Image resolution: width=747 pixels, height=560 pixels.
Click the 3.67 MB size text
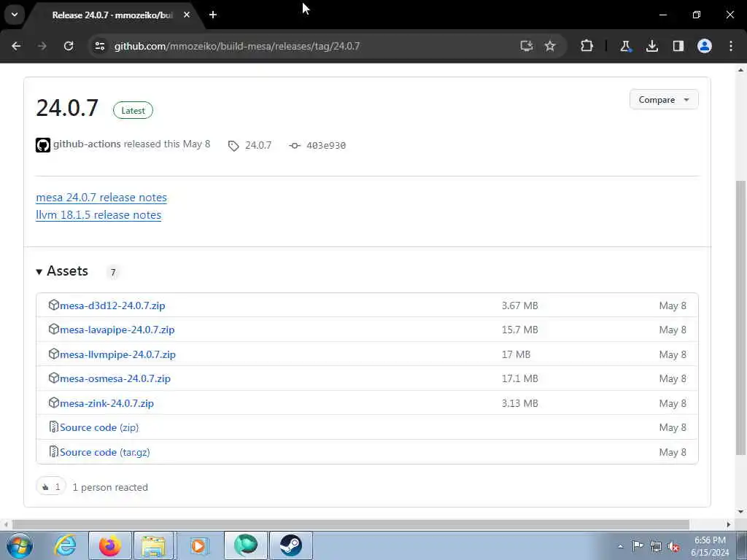point(519,306)
